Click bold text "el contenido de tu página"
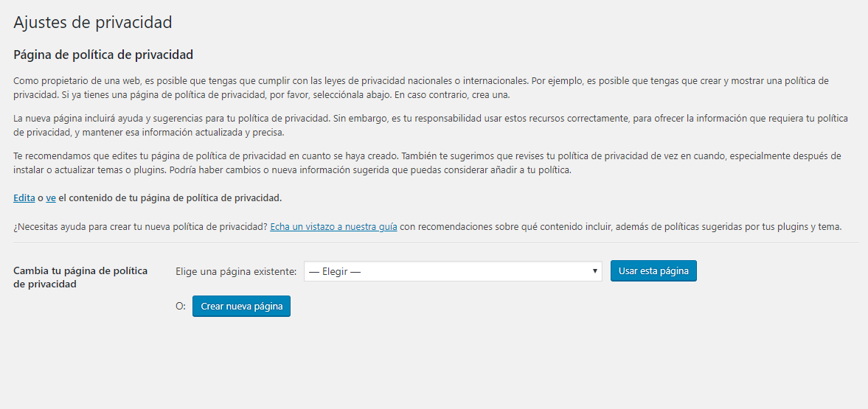This screenshot has height=409, width=868. pyautogui.click(x=170, y=198)
